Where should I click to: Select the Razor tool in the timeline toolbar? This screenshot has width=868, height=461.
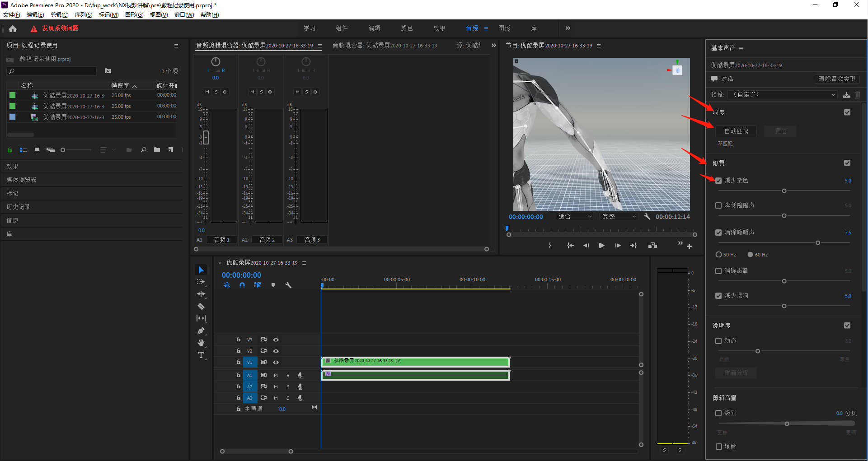[x=201, y=306]
